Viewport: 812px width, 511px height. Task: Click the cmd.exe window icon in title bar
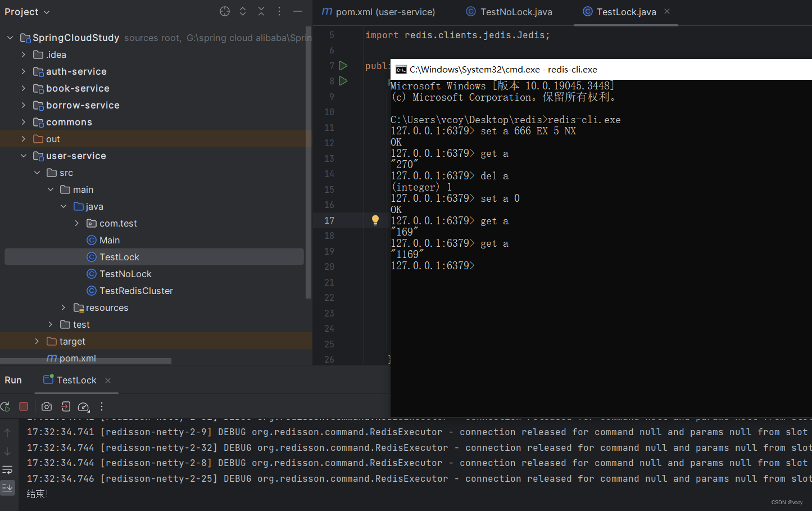[x=401, y=70]
